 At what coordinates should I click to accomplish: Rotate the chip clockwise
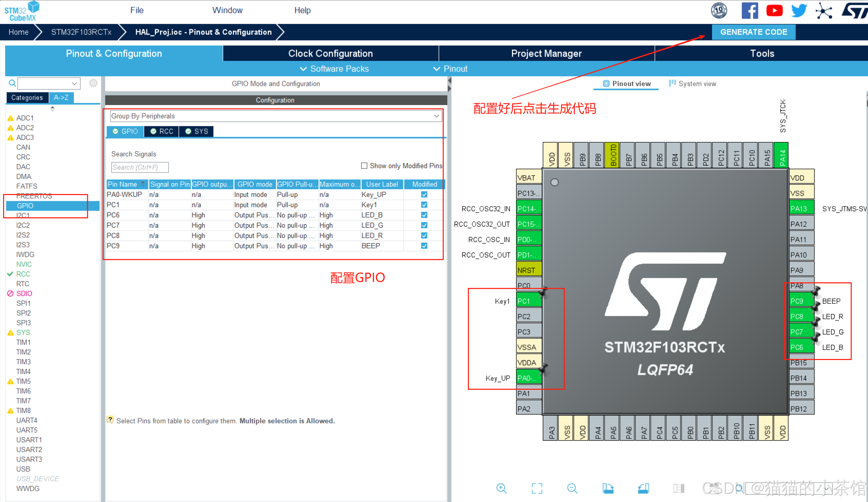(x=608, y=488)
